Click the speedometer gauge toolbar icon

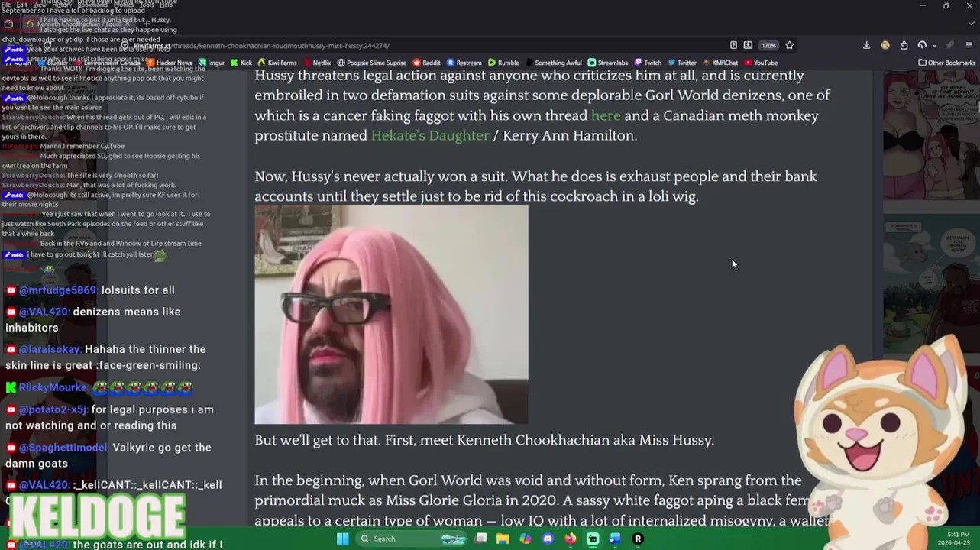[922, 45]
